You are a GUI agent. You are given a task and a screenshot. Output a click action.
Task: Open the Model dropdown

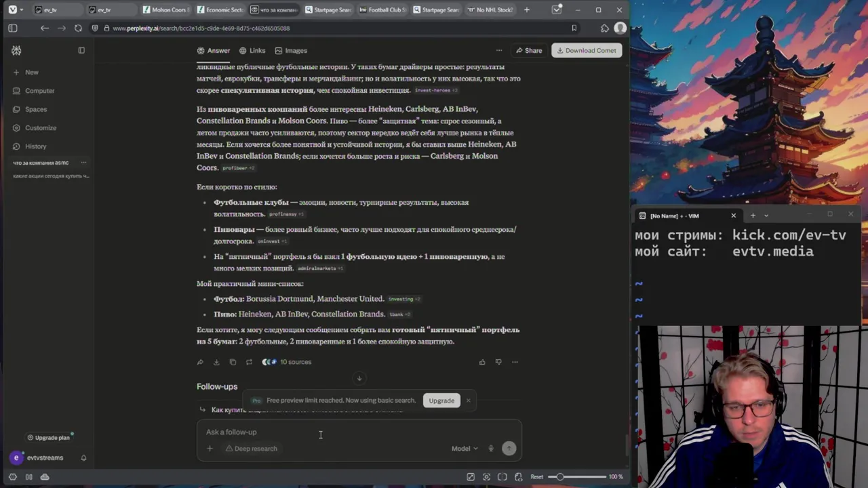[x=465, y=448]
